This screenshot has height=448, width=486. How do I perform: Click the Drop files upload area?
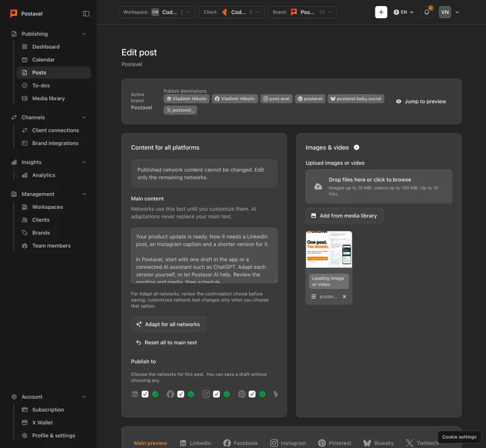pos(378,186)
